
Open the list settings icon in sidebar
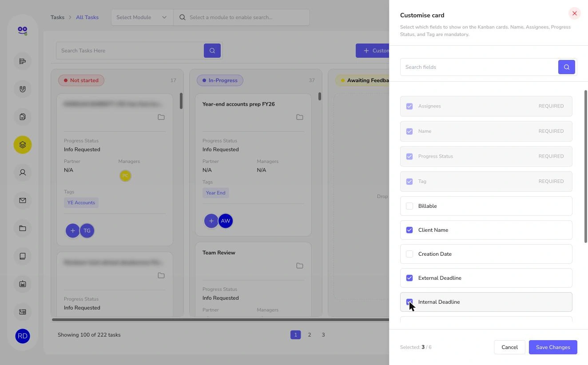click(23, 312)
